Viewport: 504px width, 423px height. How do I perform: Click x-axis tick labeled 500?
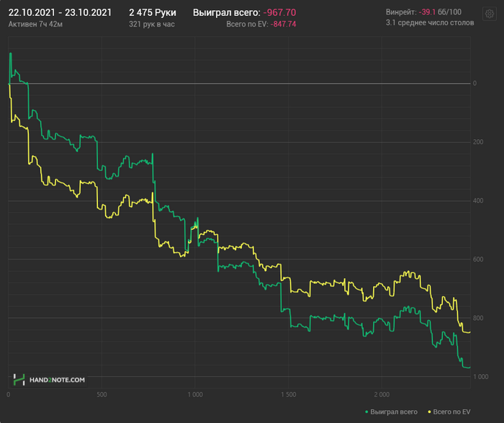pos(102,395)
